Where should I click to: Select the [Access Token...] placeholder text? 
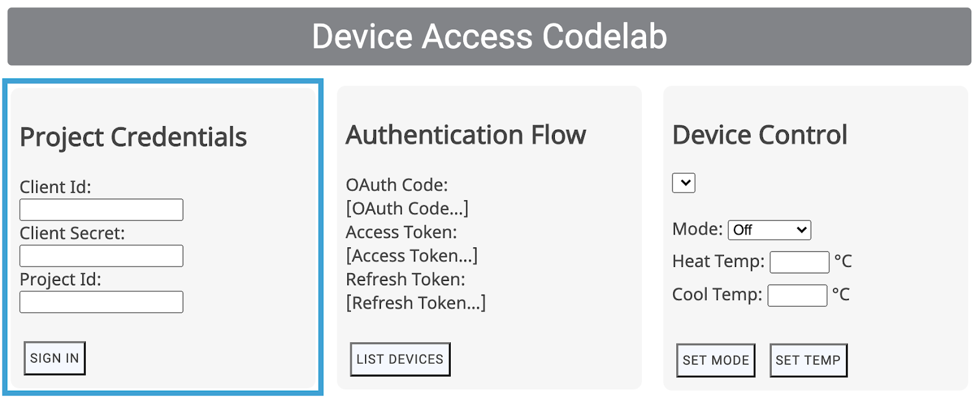pos(412,255)
